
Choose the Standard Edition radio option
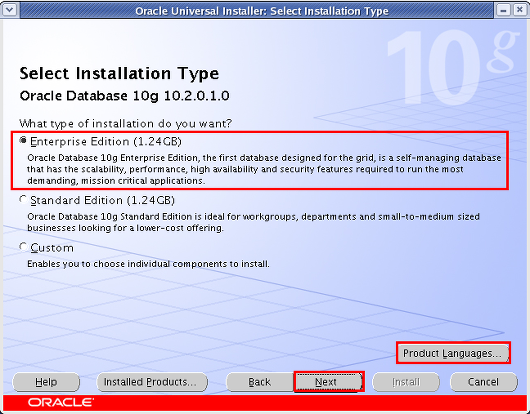point(23,199)
